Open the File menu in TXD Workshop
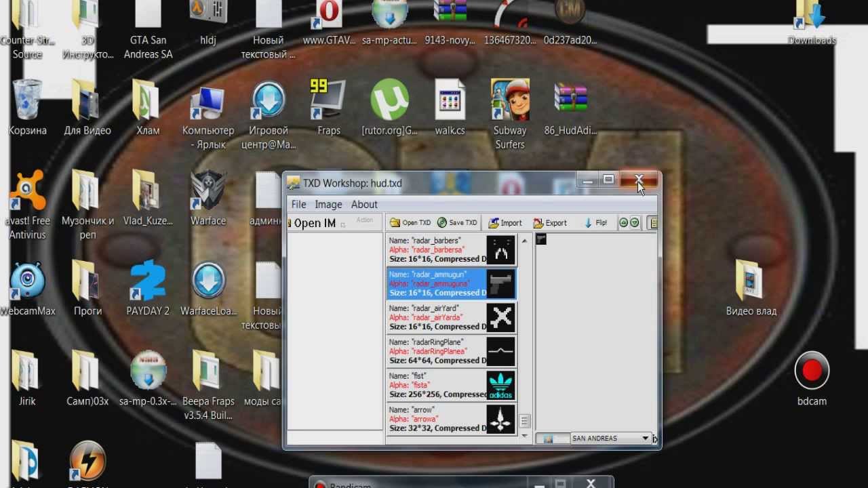This screenshot has width=868, height=488. point(298,204)
